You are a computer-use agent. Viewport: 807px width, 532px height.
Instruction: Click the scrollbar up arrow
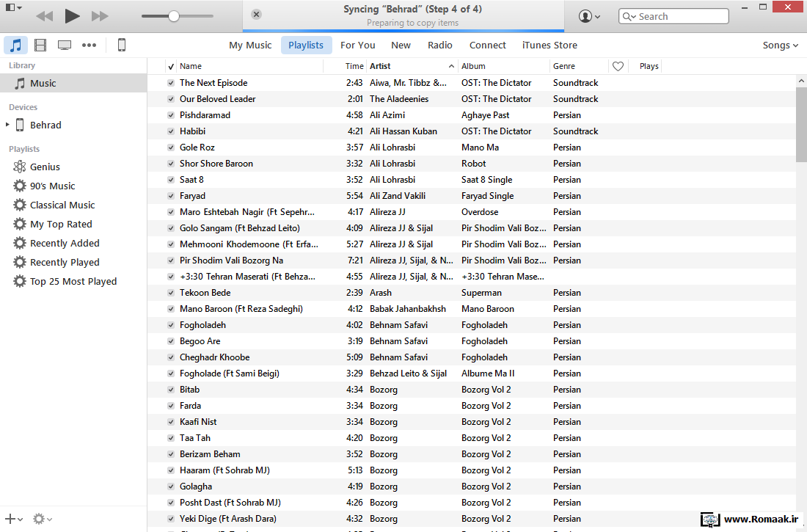(801, 81)
